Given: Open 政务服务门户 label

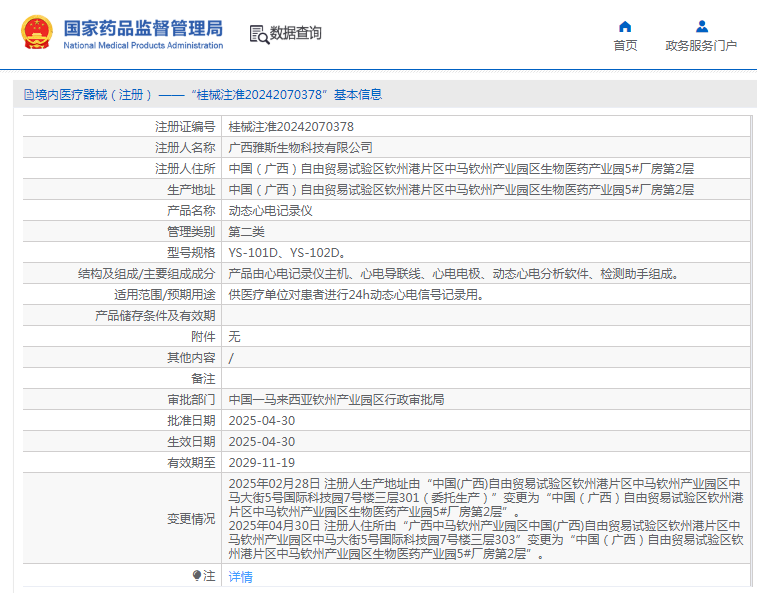Looking at the screenshot, I should click(x=701, y=45).
